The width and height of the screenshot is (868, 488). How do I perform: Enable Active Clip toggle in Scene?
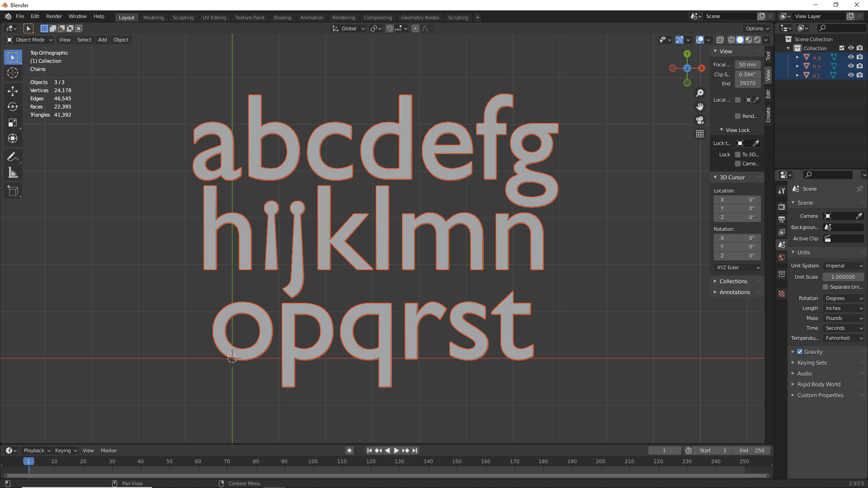click(x=829, y=238)
